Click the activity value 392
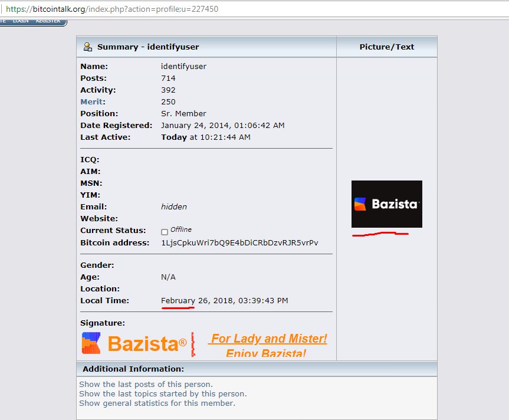 pos(168,90)
